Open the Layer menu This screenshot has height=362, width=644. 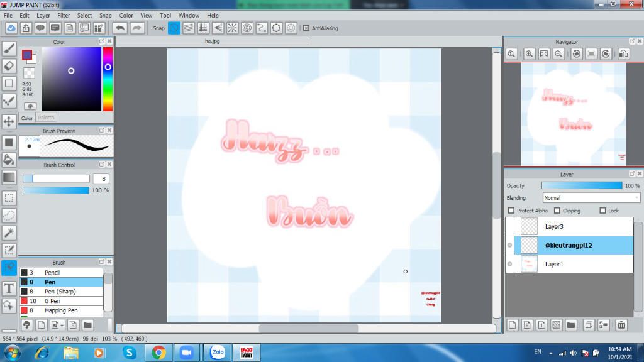click(x=43, y=16)
